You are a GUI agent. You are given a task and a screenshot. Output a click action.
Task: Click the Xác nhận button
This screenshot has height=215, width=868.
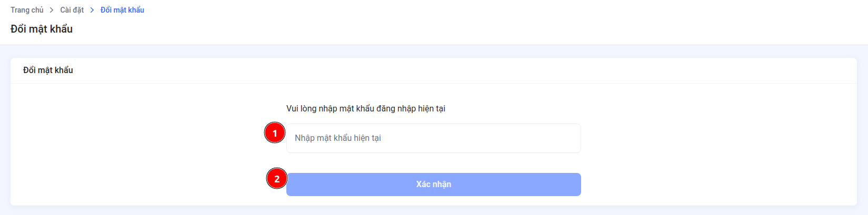434,185
